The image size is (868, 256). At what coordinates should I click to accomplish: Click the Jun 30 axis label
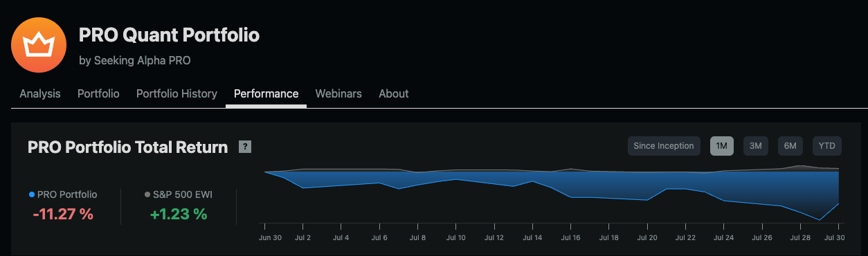pos(270,237)
